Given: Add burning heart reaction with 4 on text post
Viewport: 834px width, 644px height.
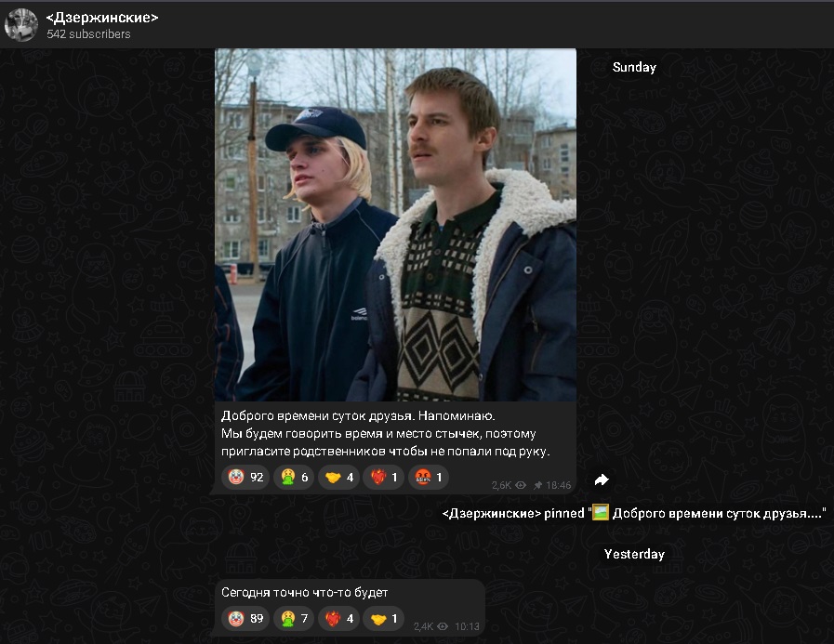Looking at the screenshot, I should tap(338, 619).
